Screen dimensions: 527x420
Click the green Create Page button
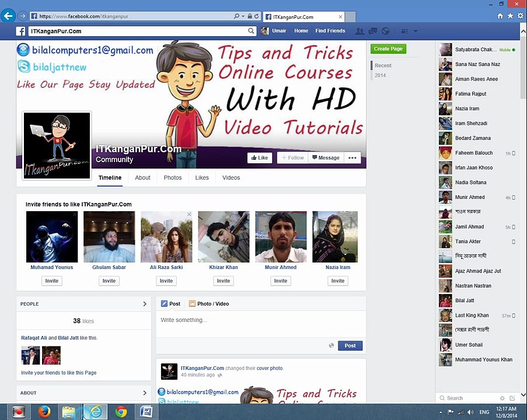click(x=388, y=49)
